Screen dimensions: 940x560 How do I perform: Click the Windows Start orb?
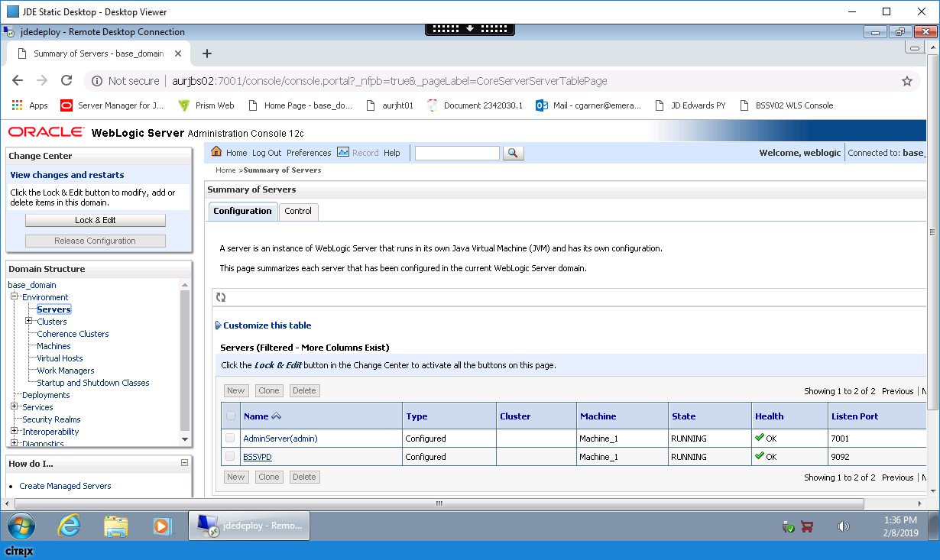(x=21, y=526)
